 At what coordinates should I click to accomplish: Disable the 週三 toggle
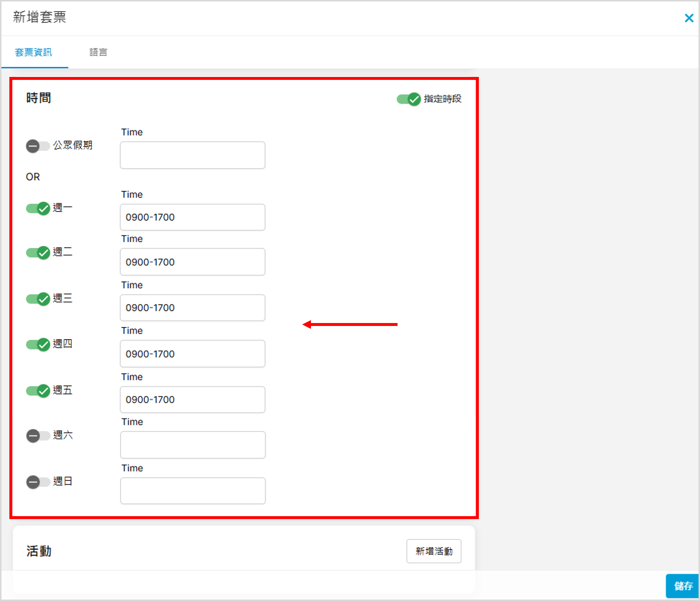coord(38,299)
